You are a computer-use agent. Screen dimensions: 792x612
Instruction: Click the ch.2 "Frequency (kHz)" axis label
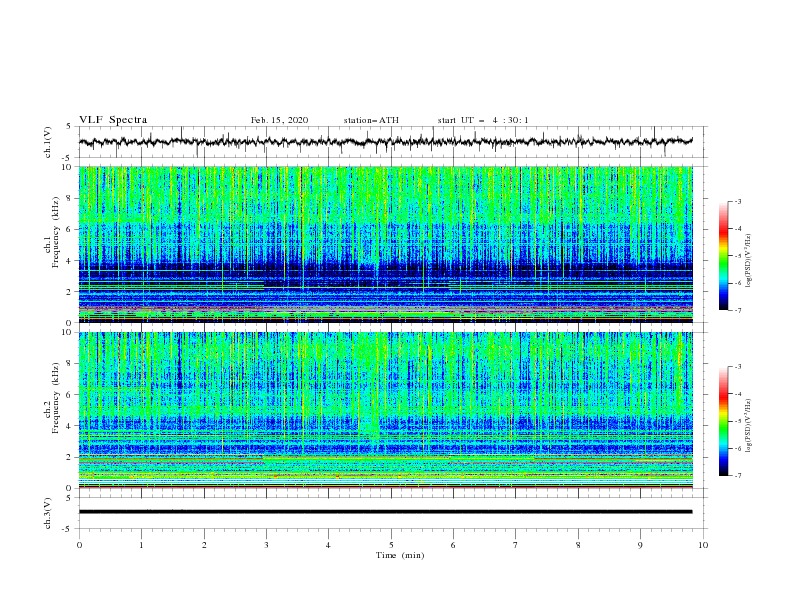(x=56, y=397)
